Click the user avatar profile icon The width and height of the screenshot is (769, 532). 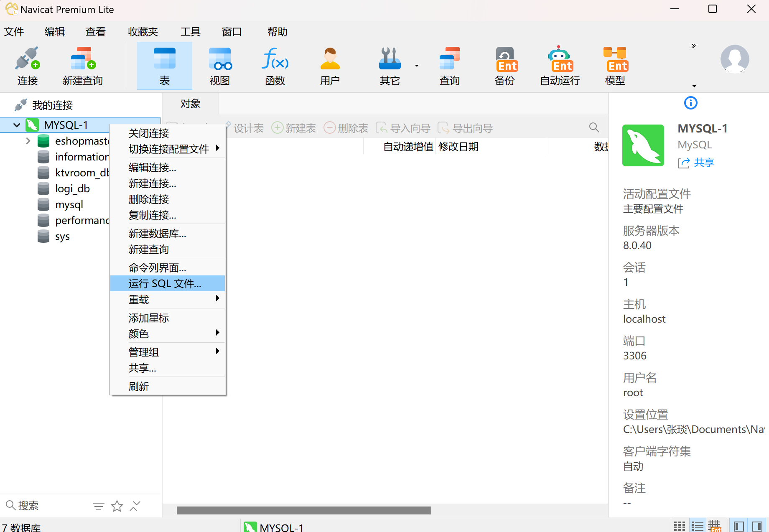pos(735,59)
